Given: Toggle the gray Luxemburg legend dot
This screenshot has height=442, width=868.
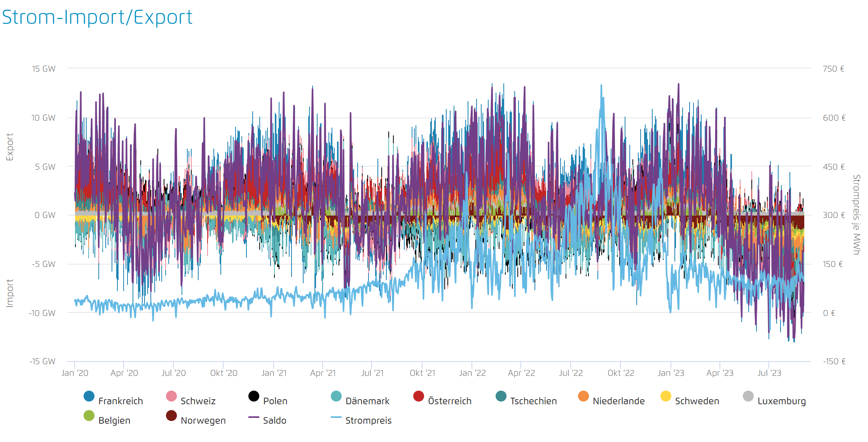Looking at the screenshot, I should click(x=748, y=396).
